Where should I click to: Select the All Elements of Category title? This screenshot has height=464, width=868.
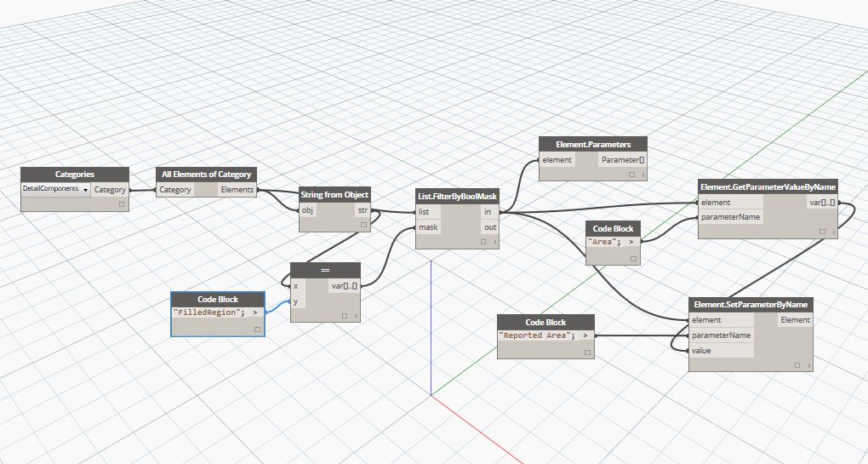click(207, 175)
